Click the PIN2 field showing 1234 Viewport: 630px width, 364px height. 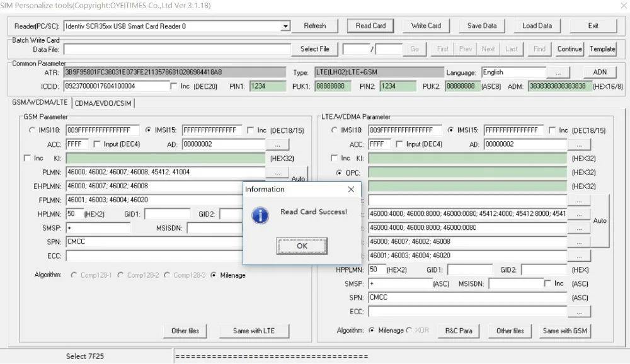(x=398, y=86)
